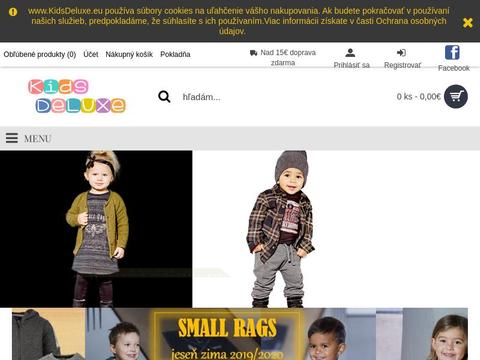Open the Facebook logo icon
The height and width of the screenshot is (360, 480).
(452, 52)
